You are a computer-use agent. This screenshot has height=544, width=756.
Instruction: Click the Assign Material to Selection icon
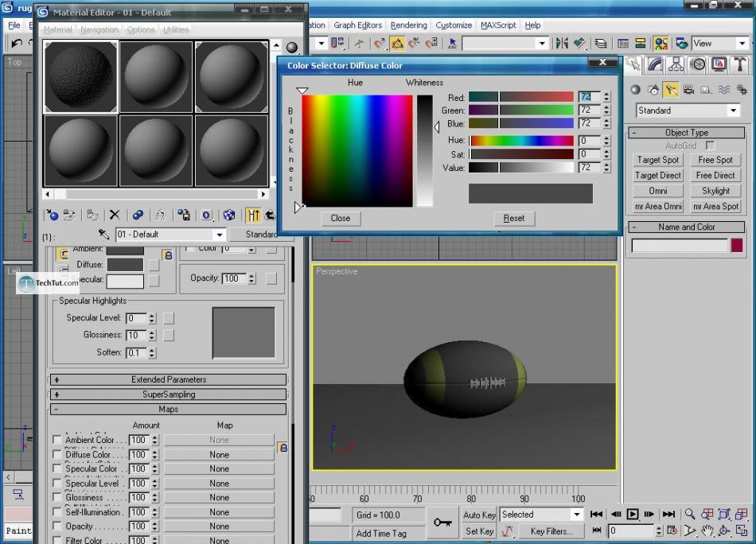(x=92, y=215)
